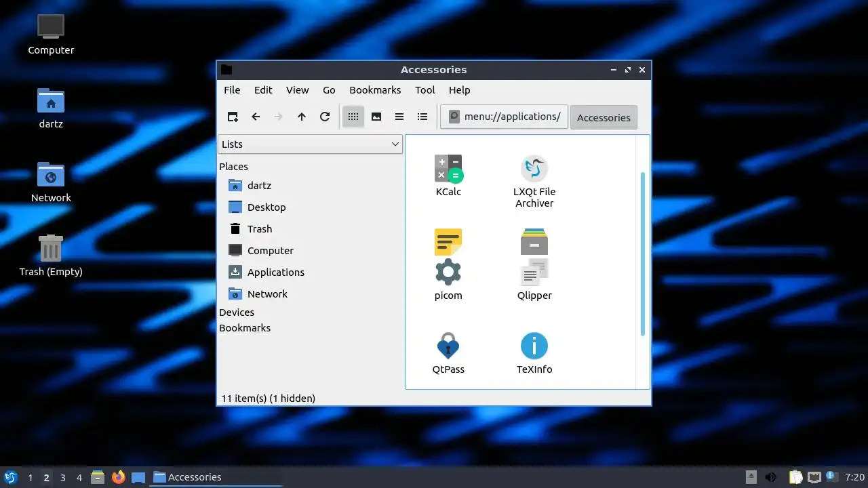Switch to Thumbnail View mode
This screenshot has height=488, width=868.
click(x=376, y=117)
